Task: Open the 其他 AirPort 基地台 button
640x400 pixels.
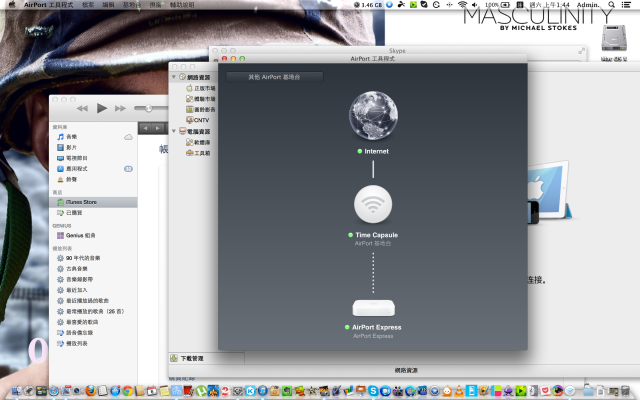Action: 274,77
